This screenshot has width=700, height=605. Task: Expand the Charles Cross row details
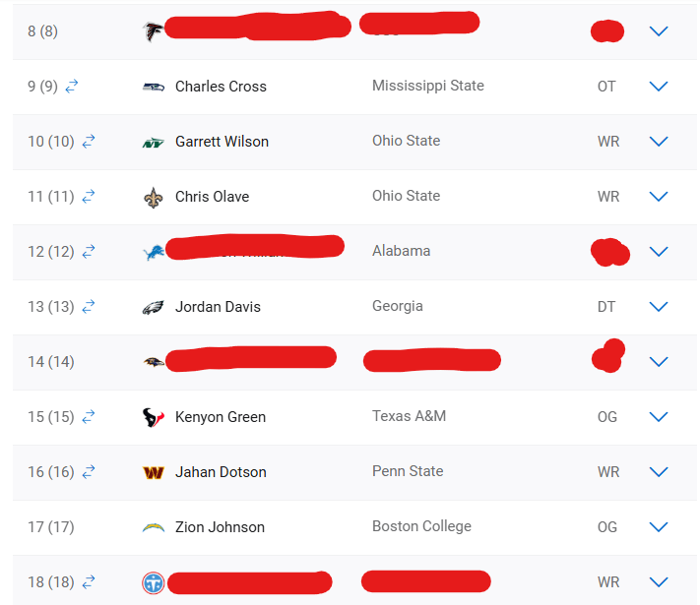pos(658,87)
